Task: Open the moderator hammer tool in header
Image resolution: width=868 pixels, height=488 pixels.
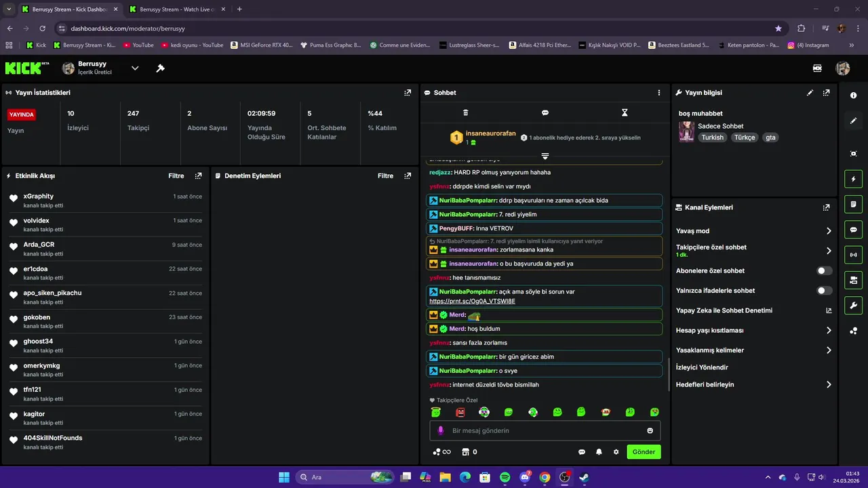Action: [161, 68]
